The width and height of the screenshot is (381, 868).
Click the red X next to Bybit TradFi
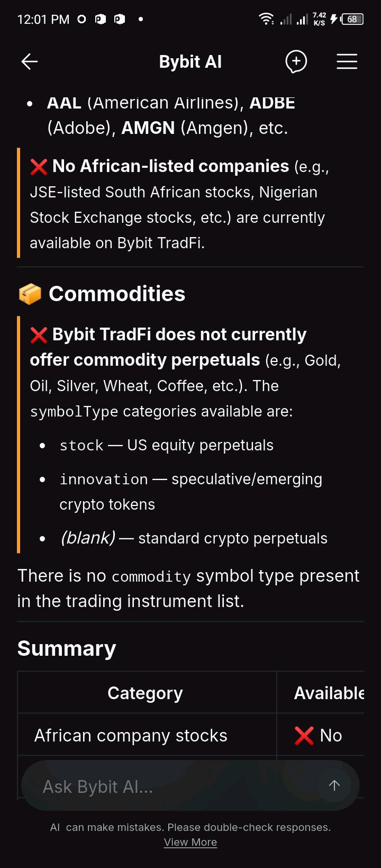click(39, 335)
